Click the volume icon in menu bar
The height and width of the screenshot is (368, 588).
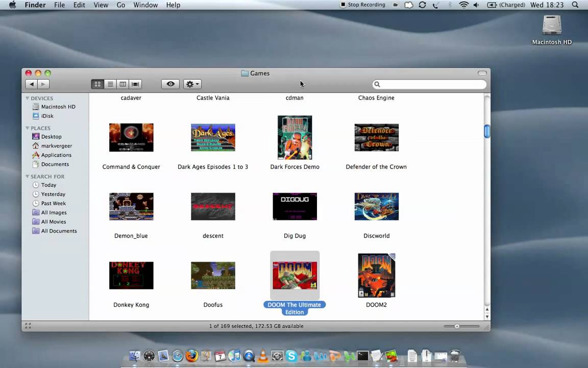476,5
